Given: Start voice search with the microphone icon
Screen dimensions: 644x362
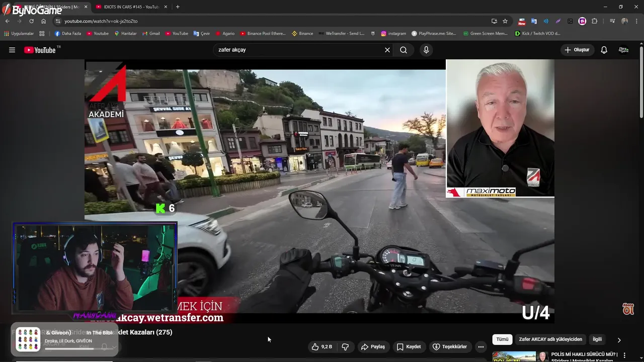Looking at the screenshot, I should tap(426, 50).
